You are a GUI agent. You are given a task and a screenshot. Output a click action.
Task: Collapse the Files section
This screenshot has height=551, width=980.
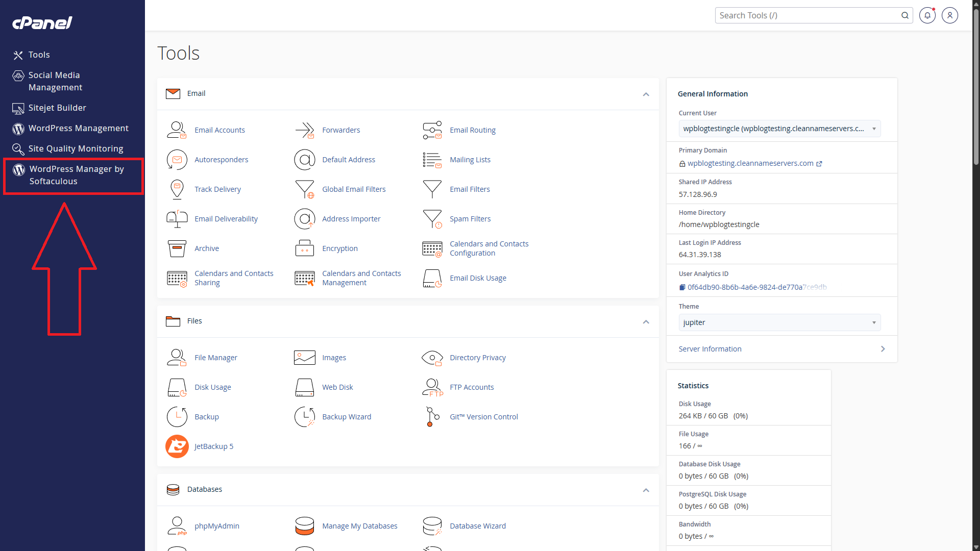click(x=646, y=321)
